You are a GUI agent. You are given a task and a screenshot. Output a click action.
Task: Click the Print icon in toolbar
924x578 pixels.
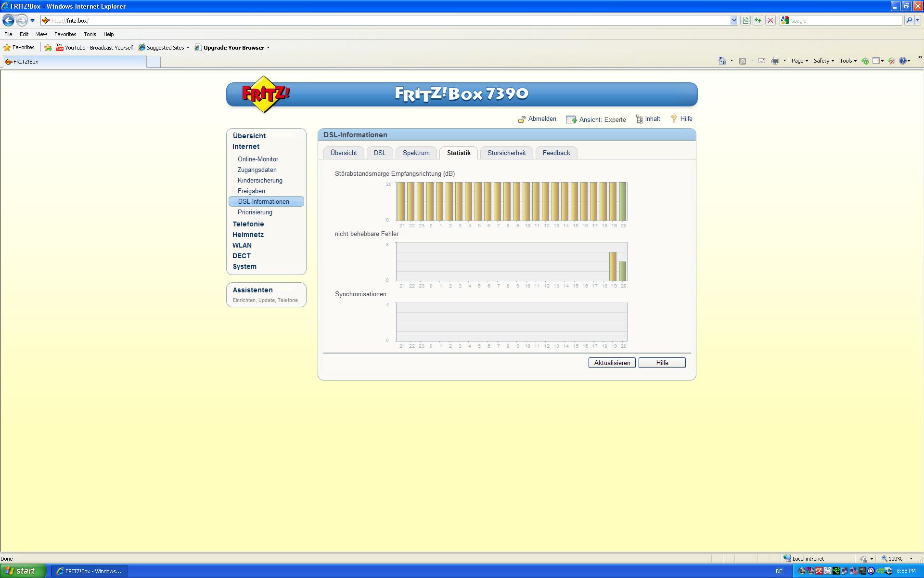pos(775,61)
